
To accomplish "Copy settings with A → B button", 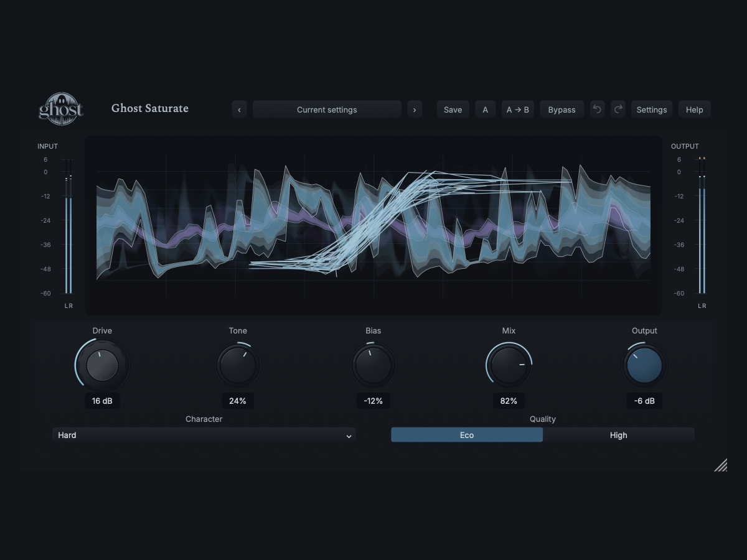I will pos(518,110).
